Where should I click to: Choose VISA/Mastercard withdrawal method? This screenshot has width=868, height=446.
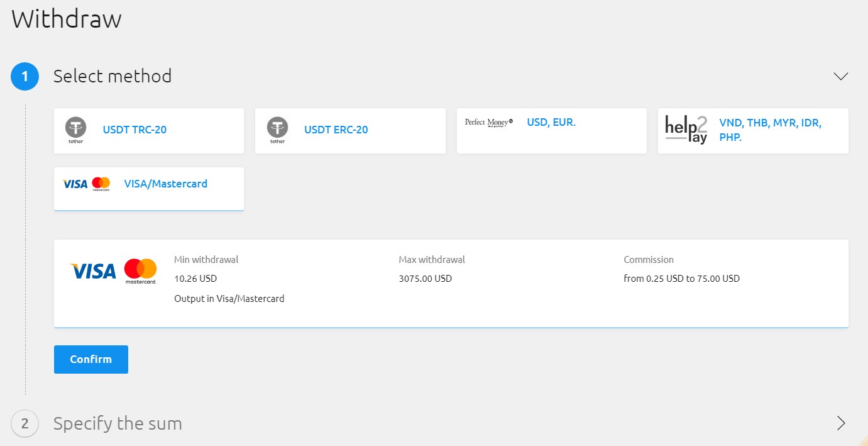click(x=149, y=189)
